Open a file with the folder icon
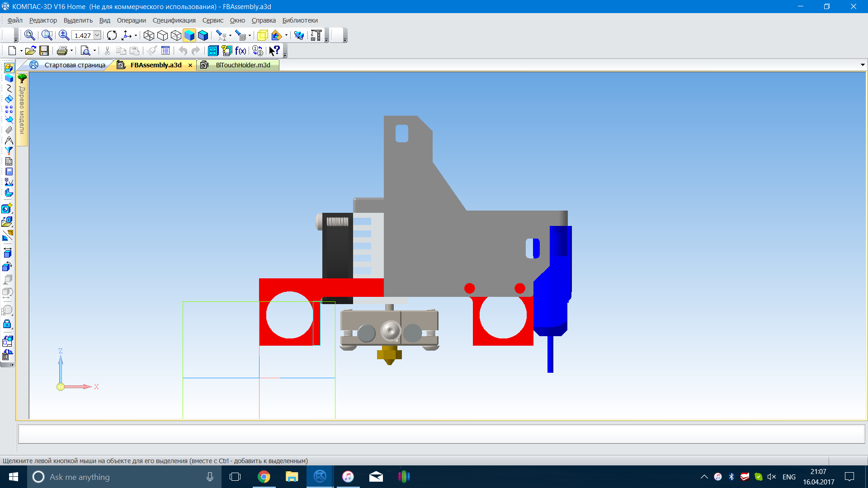 (30, 51)
